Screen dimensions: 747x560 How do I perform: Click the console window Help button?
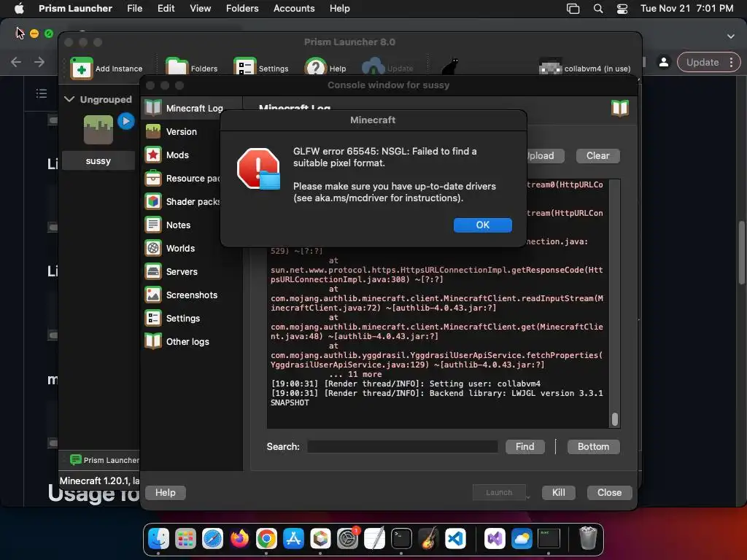click(166, 492)
